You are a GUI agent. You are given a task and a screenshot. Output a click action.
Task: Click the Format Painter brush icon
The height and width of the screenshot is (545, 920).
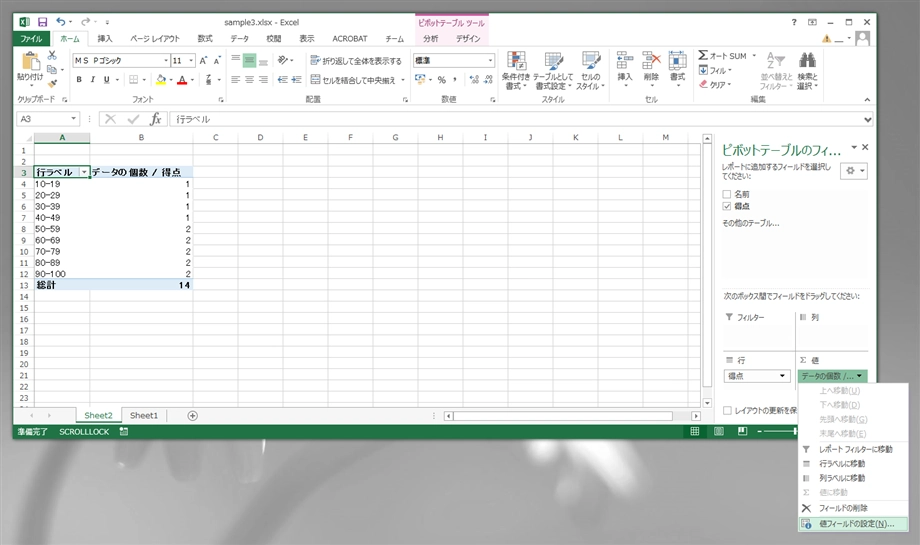(x=52, y=83)
